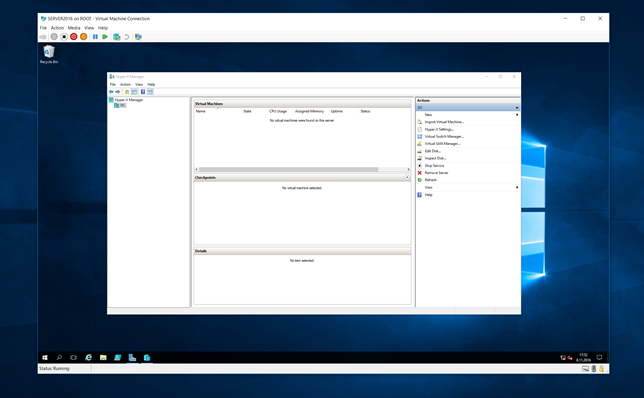The width and height of the screenshot is (644, 398).
Task: Open the guest Windows Start button
Action: click(x=45, y=358)
